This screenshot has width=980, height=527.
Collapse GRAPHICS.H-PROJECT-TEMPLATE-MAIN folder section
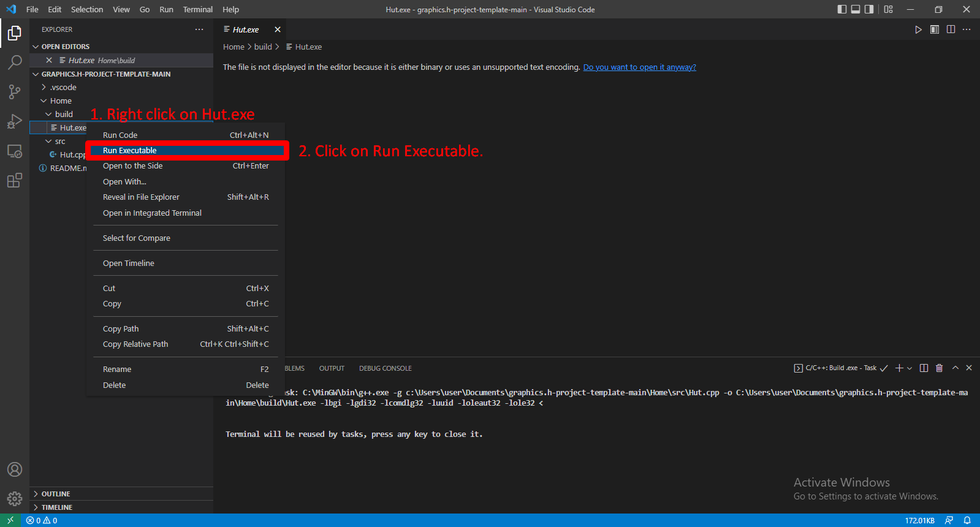(x=121, y=74)
